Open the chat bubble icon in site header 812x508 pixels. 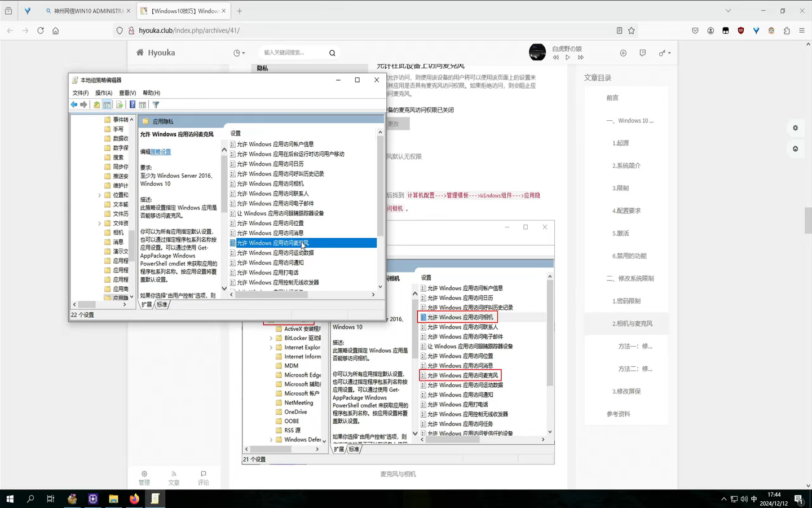[643, 53]
